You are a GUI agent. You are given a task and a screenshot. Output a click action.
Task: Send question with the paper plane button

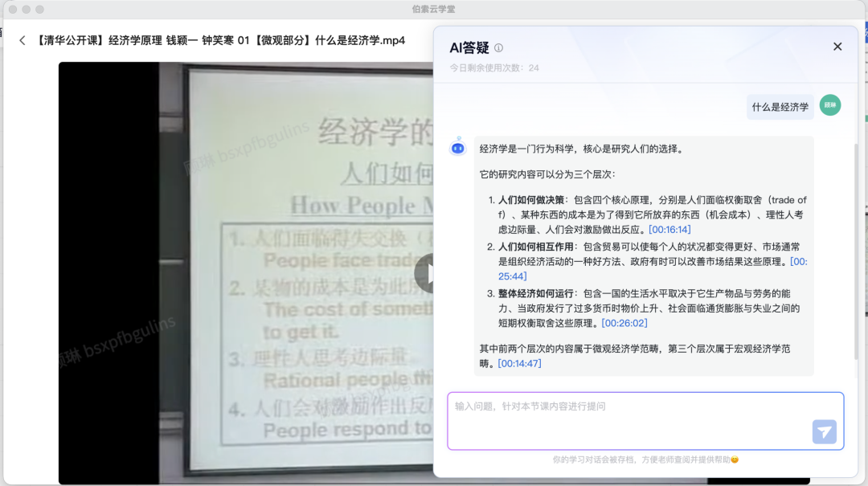[x=825, y=431]
